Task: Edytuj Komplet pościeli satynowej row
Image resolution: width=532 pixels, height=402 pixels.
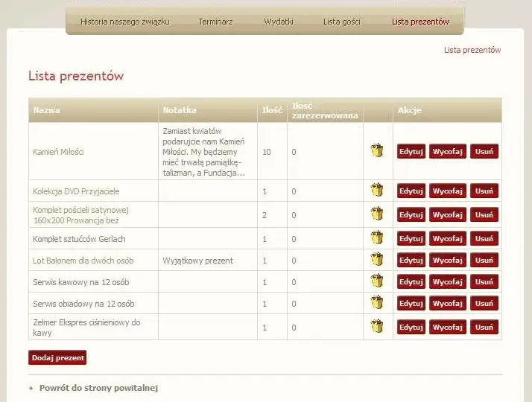Action: pos(411,215)
